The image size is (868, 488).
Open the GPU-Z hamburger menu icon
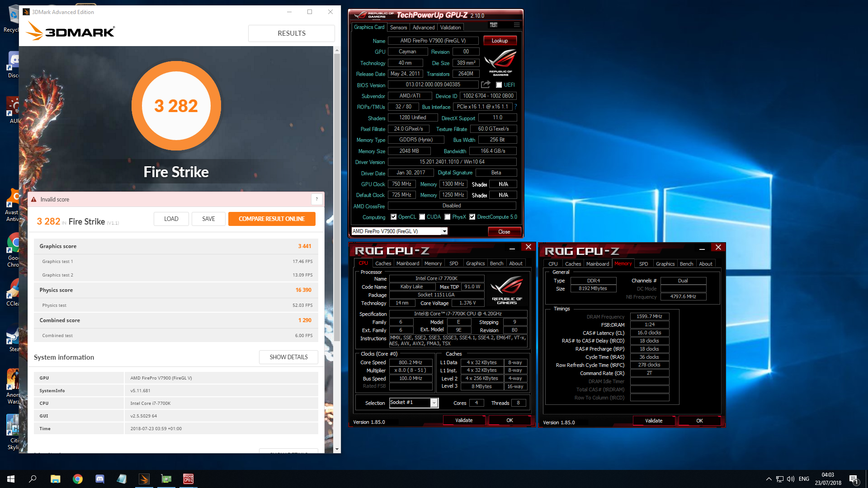[x=516, y=25]
